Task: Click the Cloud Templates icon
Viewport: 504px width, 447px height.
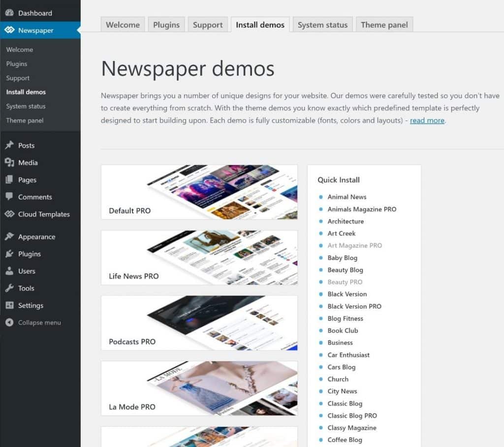Action: coord(9,214)
